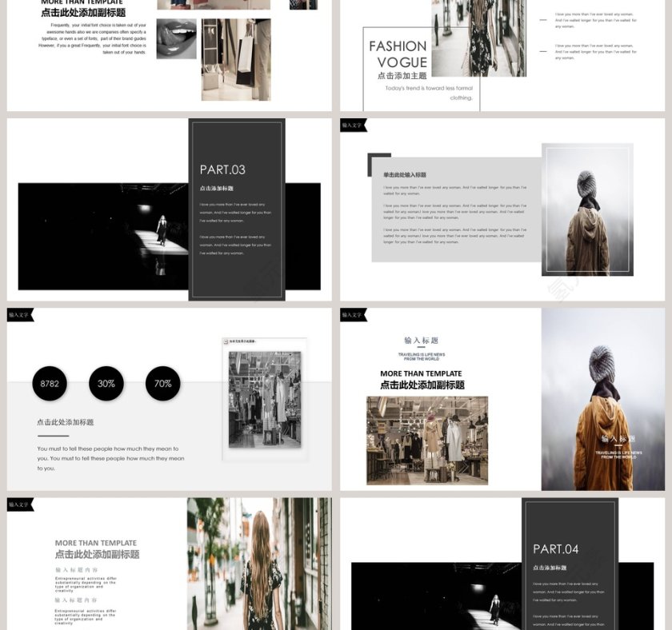Click the broken image icon above clothing rack photo
The width and height of the screenshot is (672, 630).
click(x=226, y=341)
